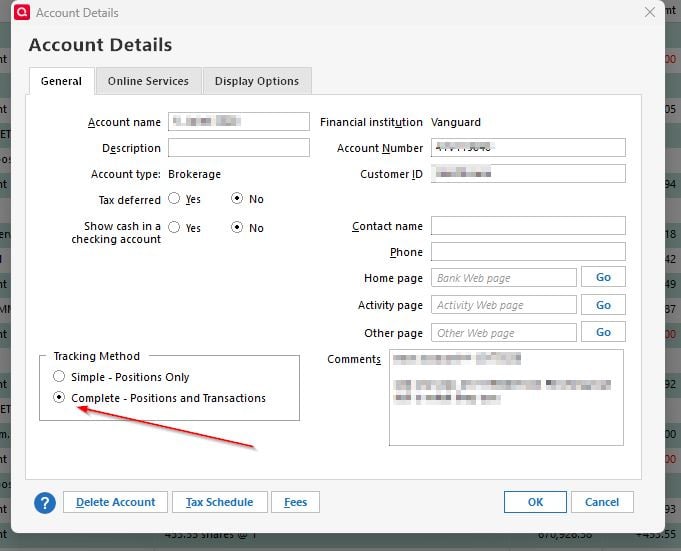This screenshot has height=551, width=681.
Task: Set Tax deferred to Yes
Action: [x=174, y=198]
